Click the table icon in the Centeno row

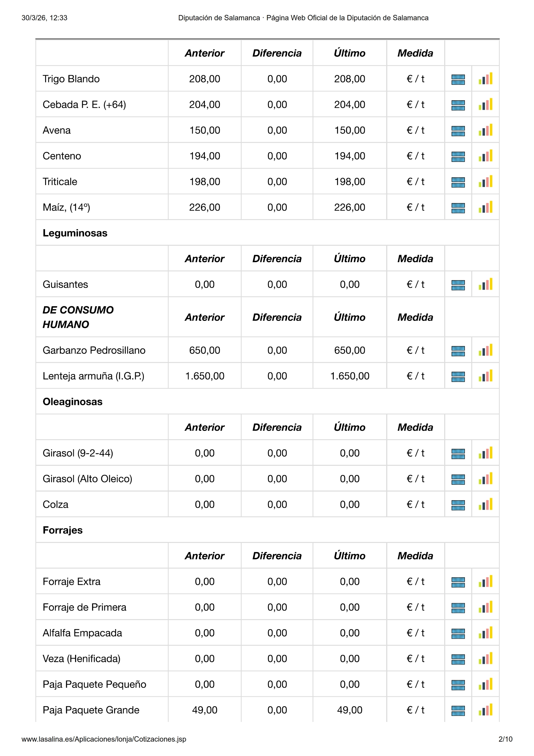click(458, 157)
